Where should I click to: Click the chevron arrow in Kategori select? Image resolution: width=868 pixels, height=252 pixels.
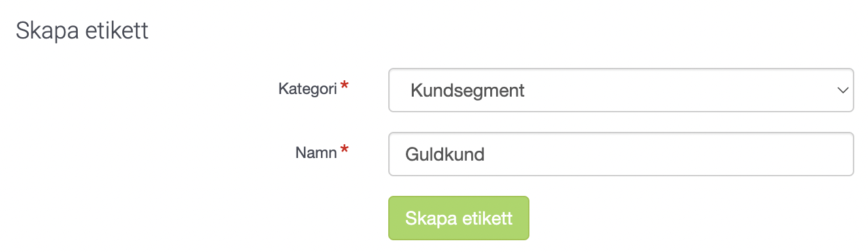coord(843,91)
